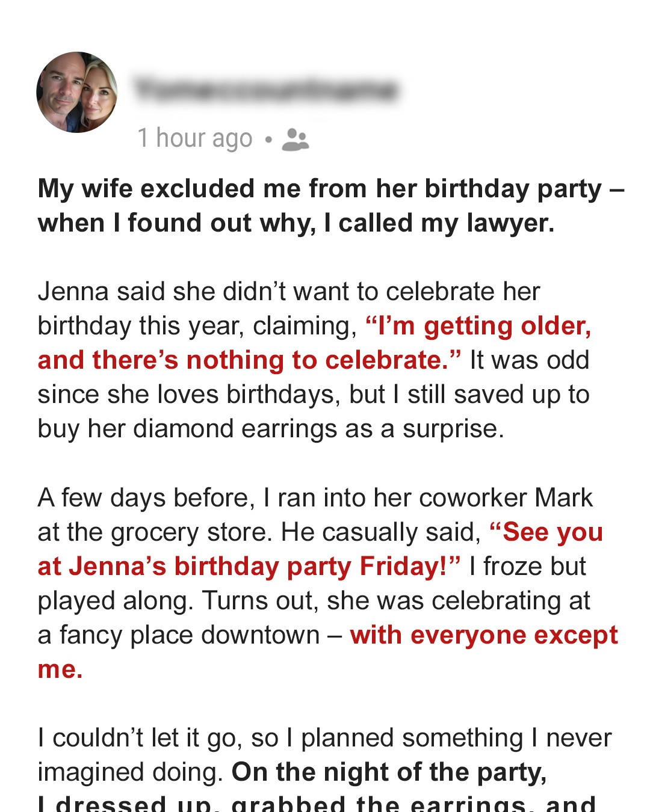Click the "1 hour ago" timestamp
The image size is (650, 812).
(195, 138)
